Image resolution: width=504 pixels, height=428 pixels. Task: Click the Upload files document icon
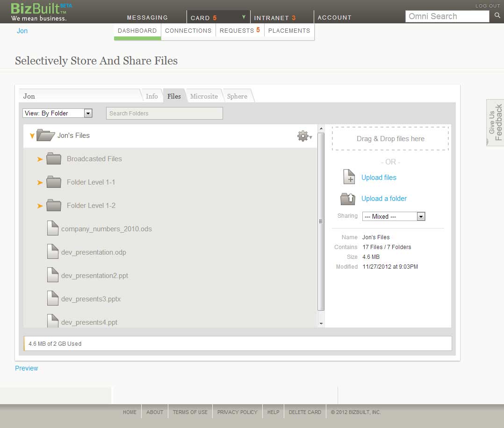tap(349, 177)
